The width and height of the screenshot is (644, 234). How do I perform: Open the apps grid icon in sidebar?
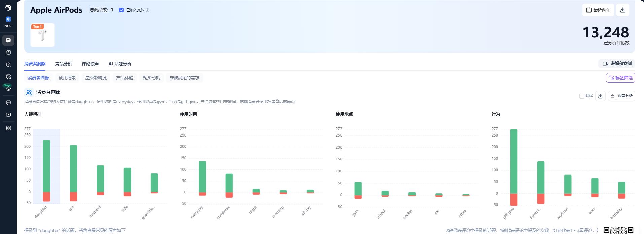[x=8, y=128]
